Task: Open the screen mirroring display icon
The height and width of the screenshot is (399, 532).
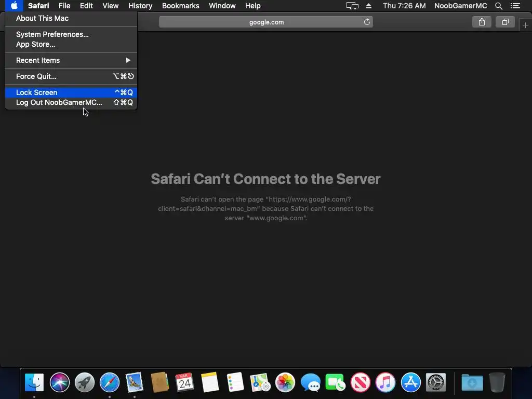Action: (x=352, y=6)
